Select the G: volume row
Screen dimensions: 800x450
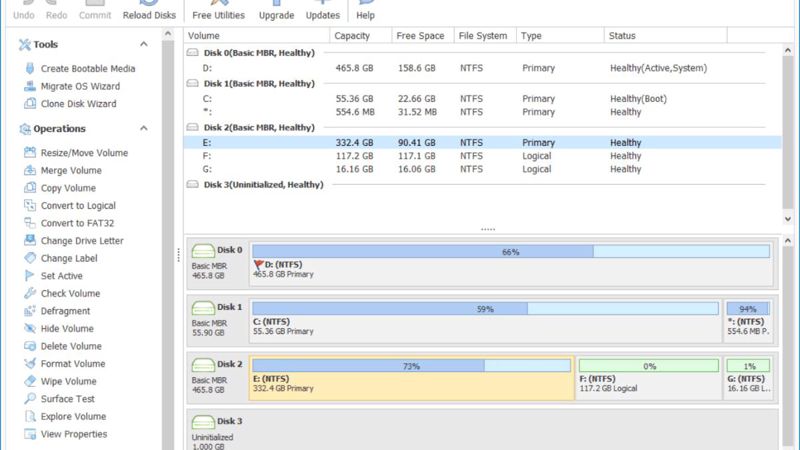click(482, 169)
